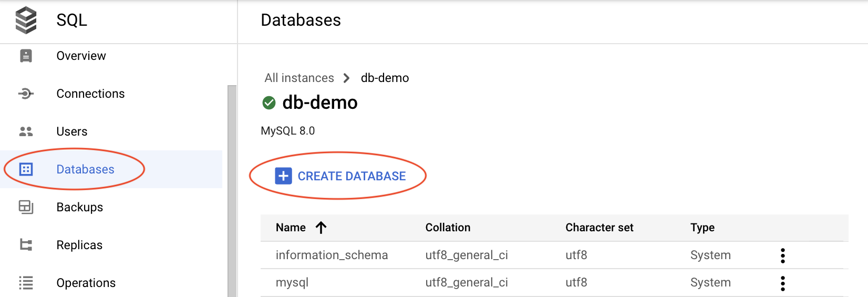The image size is (868, 297).
Task: Click the utf8 character set for information_schema
Action: pos(576,255)
